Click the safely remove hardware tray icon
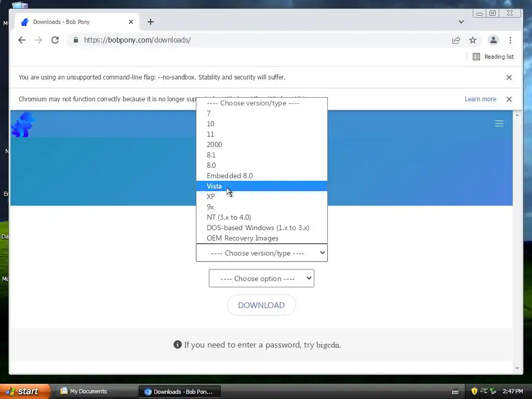Viewport: 532px width, 399px height. pyautogui.click(x=493, y=391)
